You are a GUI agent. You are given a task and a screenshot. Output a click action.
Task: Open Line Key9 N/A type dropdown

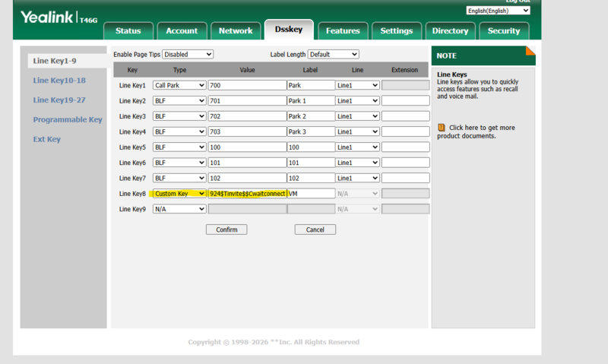[179, 209]
